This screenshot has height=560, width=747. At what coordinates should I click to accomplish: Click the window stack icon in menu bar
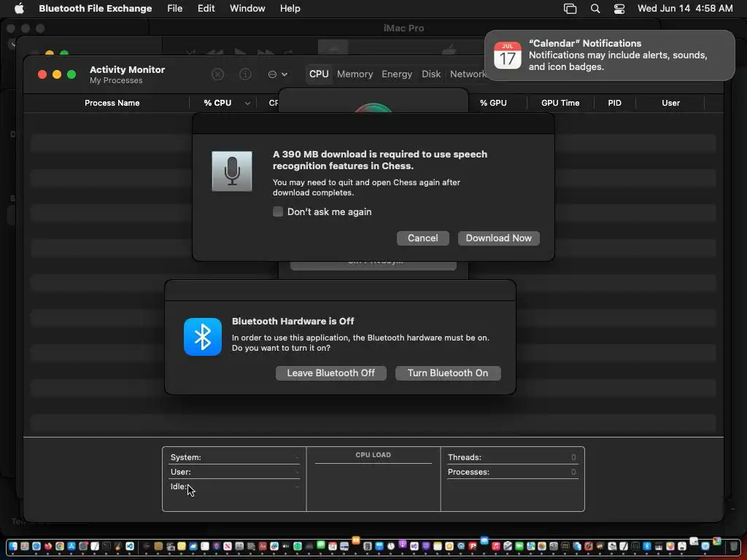click(x=570, y=9)
